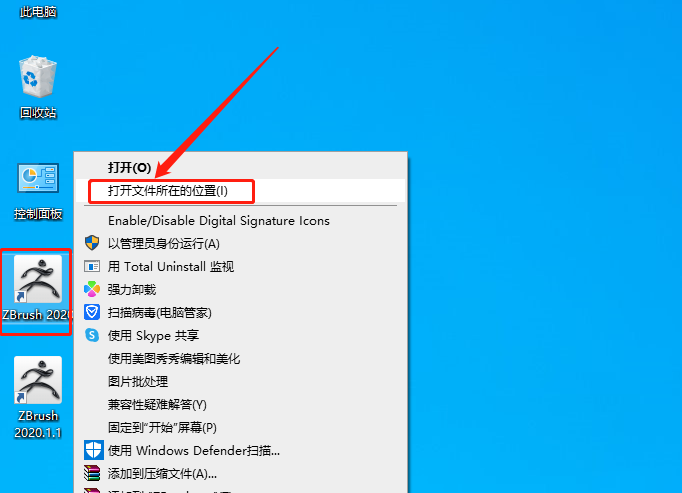Select the Control Panel desktop icon
682x493 pixels.
coord(38,191)
